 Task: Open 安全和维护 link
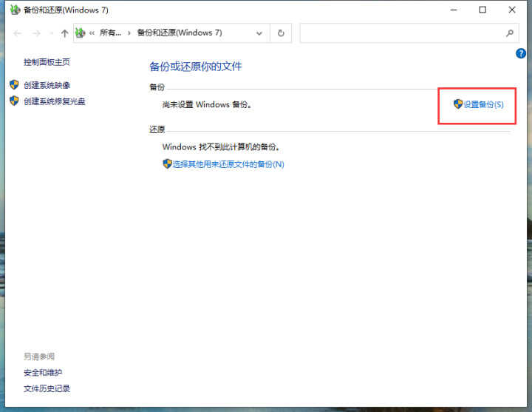pyautogui.click(x=43, y=372)
